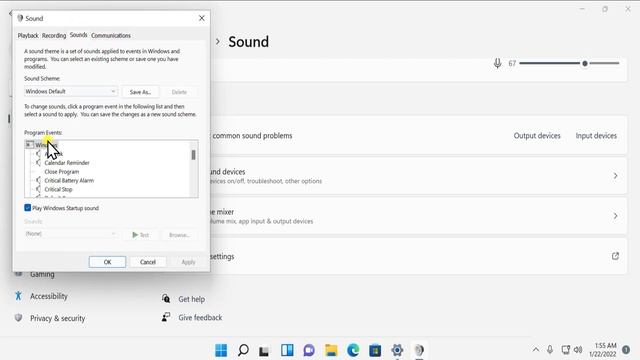This screenshot has height=360, width=640.
Task: Open Microsoft Store from taskbar
Action: tap(375, 350)
